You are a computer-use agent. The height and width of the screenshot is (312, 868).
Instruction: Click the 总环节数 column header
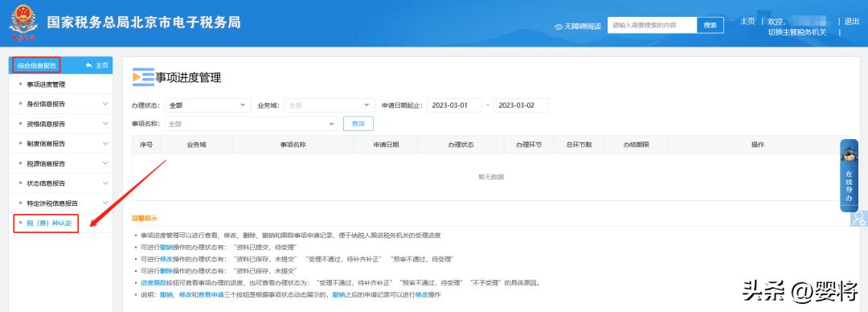(579, 145)
